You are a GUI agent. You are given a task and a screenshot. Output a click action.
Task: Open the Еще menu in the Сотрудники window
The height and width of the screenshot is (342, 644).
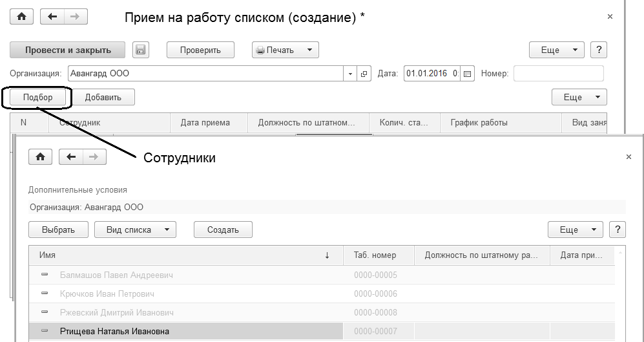click(x=576, y=230)
